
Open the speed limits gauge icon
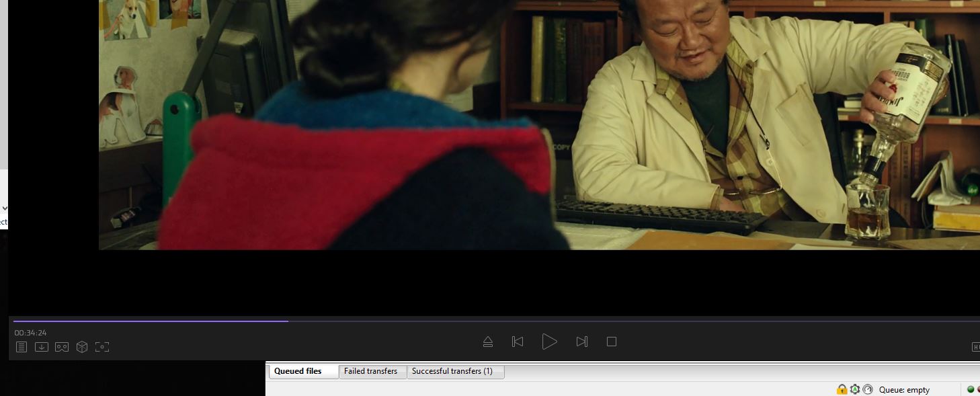coord(868,389)
